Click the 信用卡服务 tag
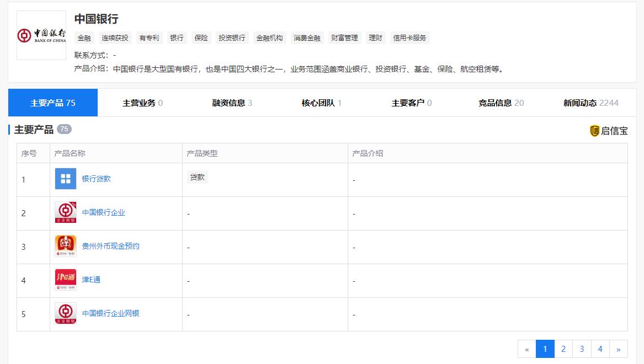 [x=409, y=38]
